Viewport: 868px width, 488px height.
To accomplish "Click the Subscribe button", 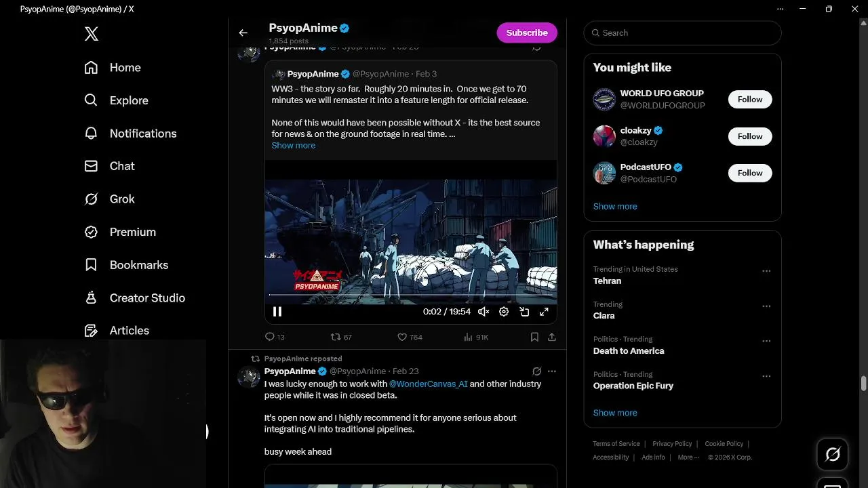I will [527, 33].
